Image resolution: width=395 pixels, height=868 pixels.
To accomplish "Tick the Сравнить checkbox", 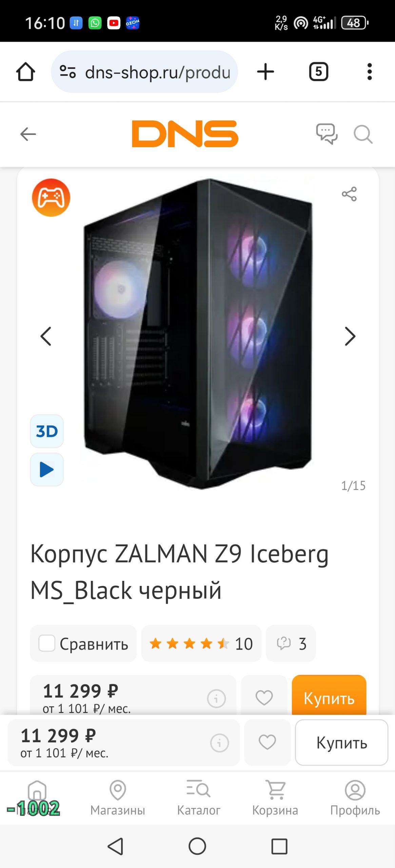I will pos(47,643).
